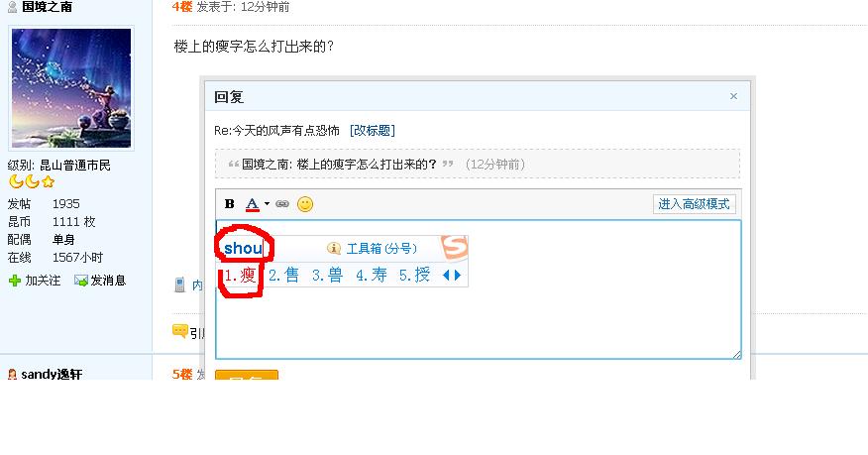Viewport: 868px width, 455px height.
Task: Open the avatar of user 国境之南
Action: click(71, 88)
